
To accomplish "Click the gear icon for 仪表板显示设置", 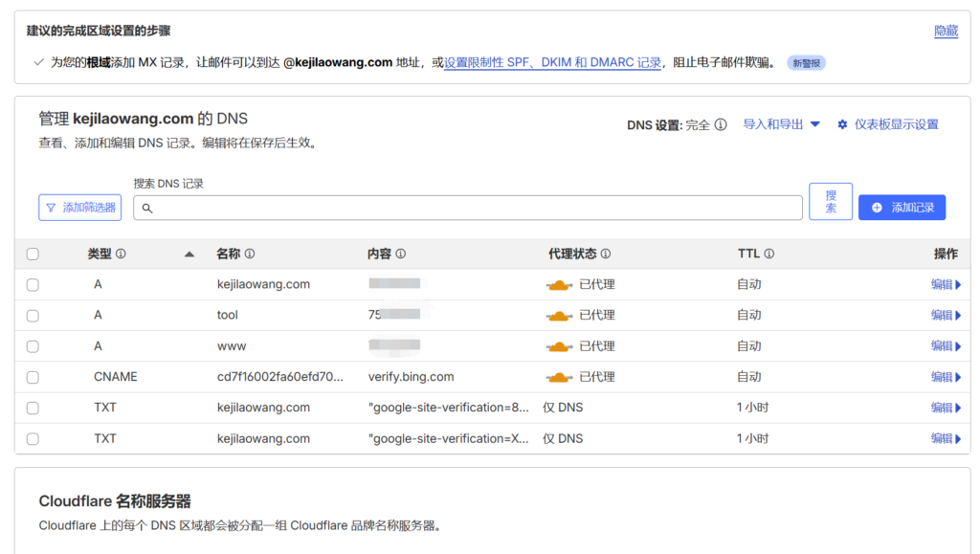I will point(842,124).
